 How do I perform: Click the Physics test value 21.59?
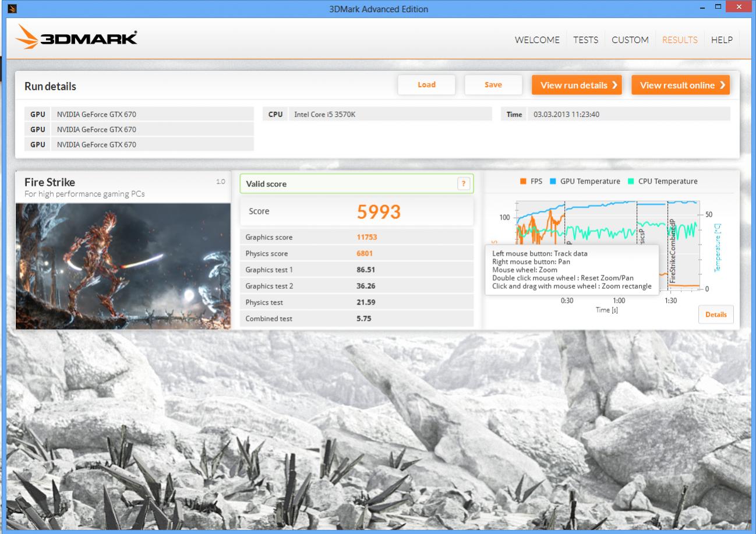[366, 303]
